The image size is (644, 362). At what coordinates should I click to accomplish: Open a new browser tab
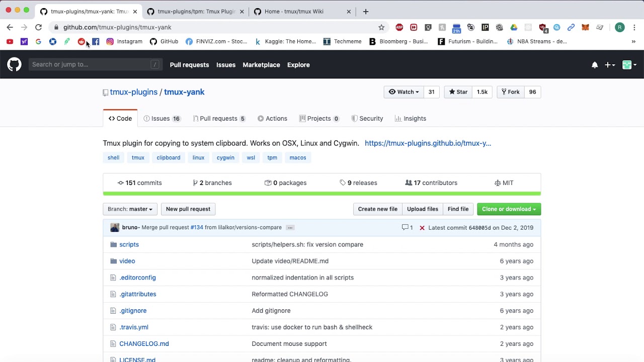(x=366, y=11)
